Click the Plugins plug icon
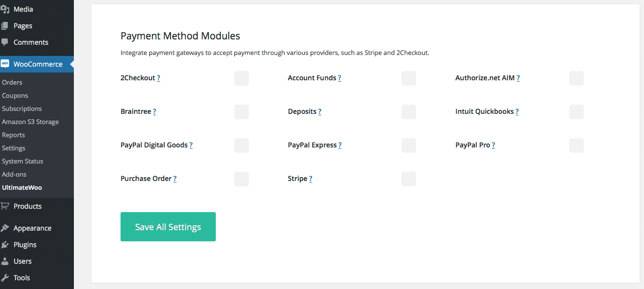This screenshot has height=289, width=644. pos(5,245)
